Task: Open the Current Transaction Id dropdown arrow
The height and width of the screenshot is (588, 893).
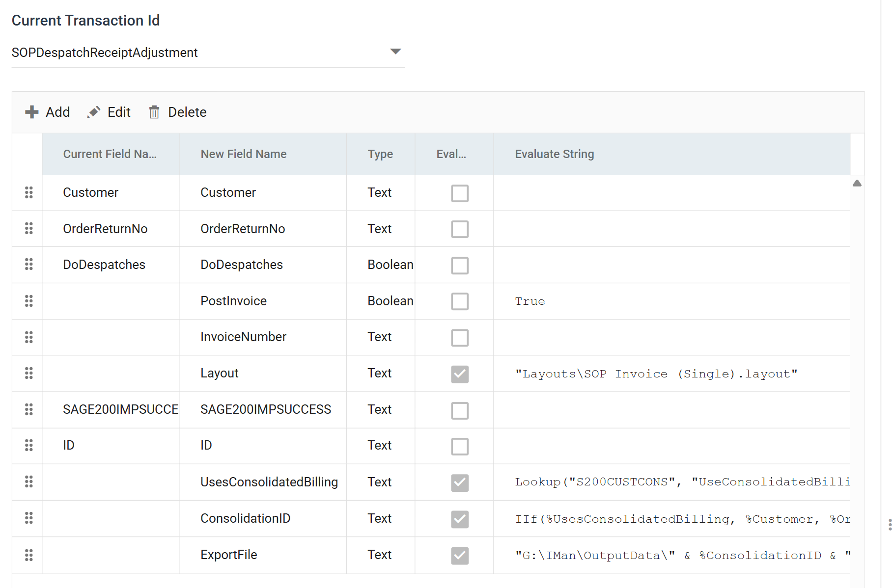Action: (395, 52)
